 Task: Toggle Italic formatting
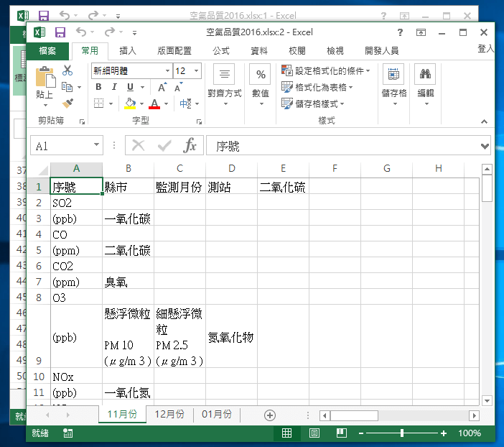coord(114,87)
